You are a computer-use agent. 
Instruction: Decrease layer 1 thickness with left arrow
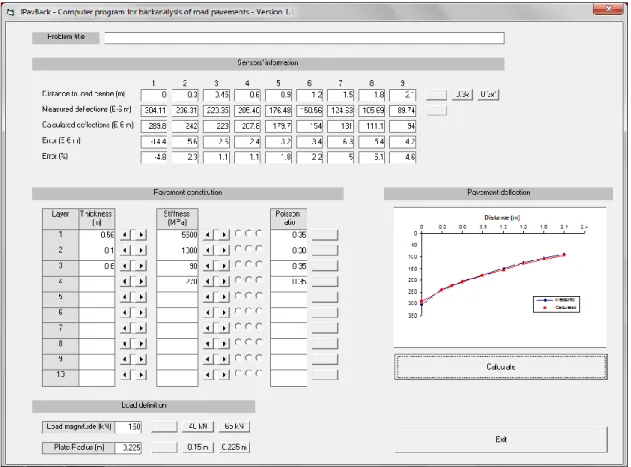pyautogui.click(x=125, y=235)
